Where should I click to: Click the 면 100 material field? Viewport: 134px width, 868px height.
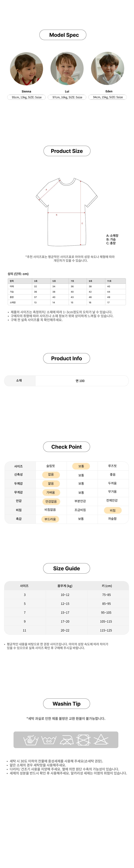tap(80, 381)
